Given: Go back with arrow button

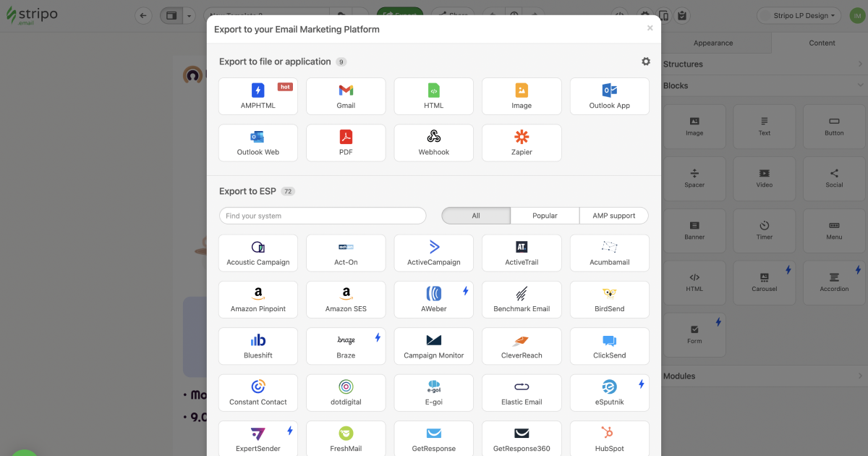Looking at the screenshot, I should pyautogui.click(x=144, y=15).
